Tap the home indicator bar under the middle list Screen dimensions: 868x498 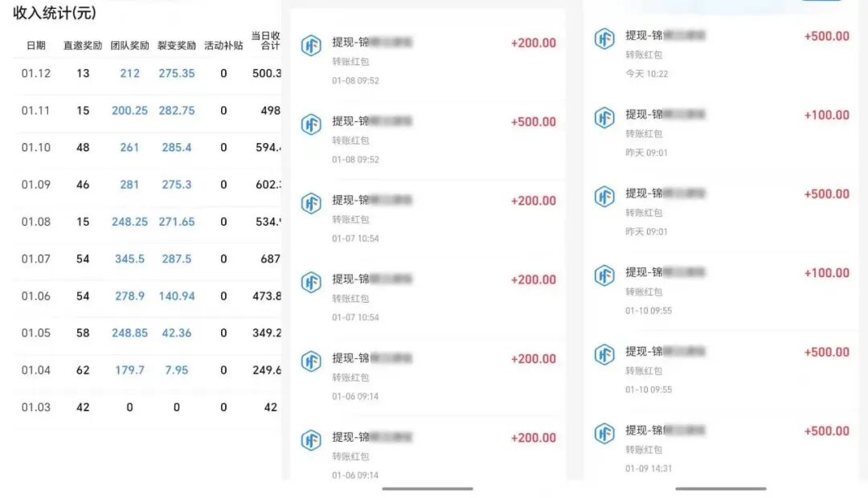coord(428,488)
